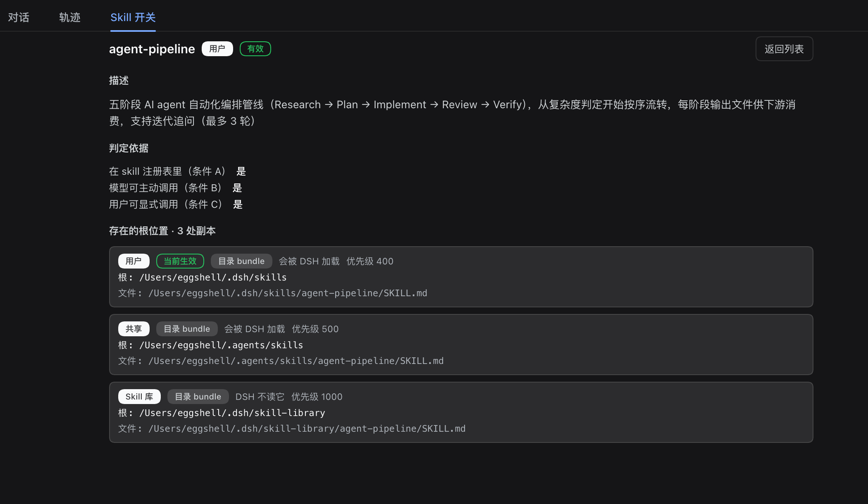Click 目录 bundle tag in the 优先级 500 card
Image resolution: width=868 pixels, height=504 pixels.
coord(187,329)
